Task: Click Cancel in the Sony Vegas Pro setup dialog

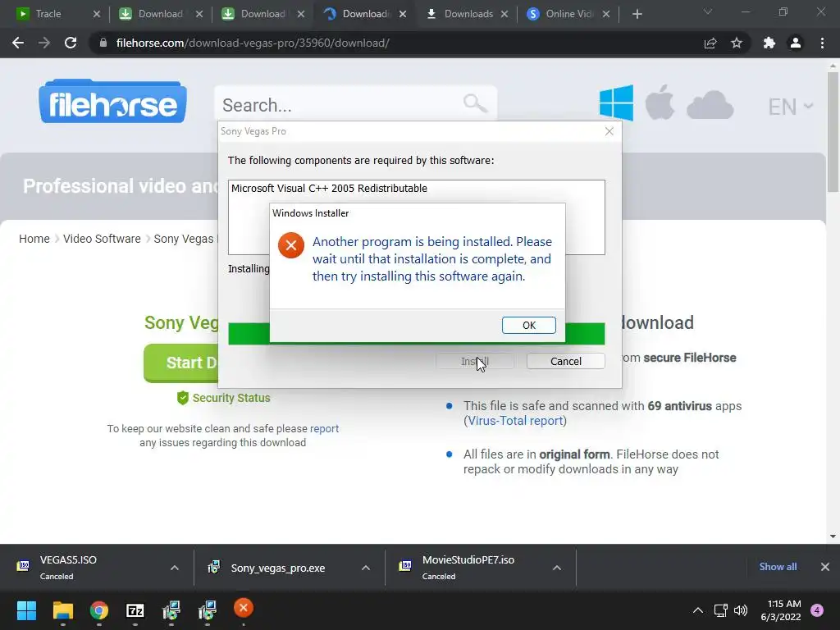Action: click(x=565, y=361)
